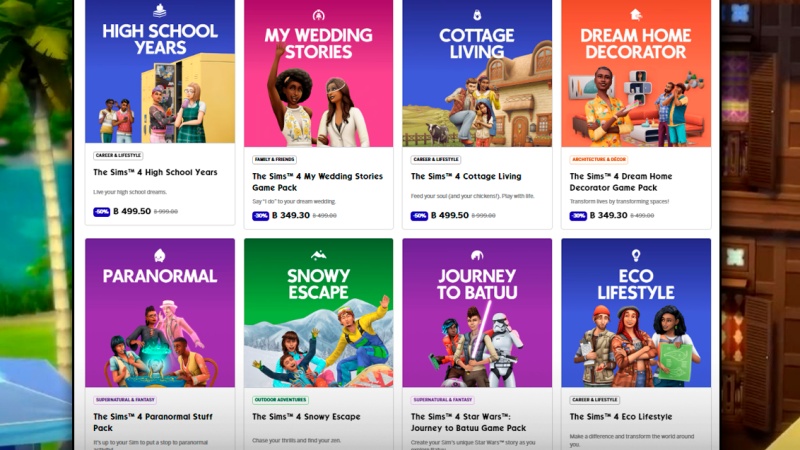800x450 pixels.
Task: Open the Snowy Escape cover art
Action: [x=318, y=313]
